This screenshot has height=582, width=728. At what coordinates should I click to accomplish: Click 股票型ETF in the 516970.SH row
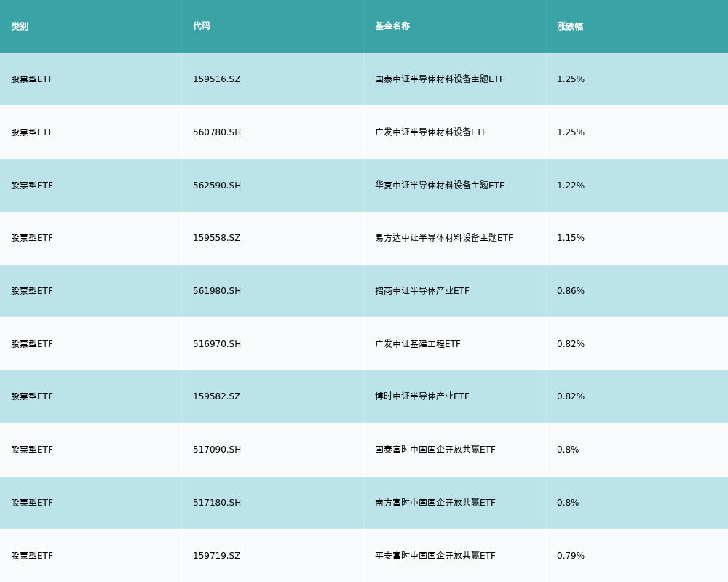point(32,344)
